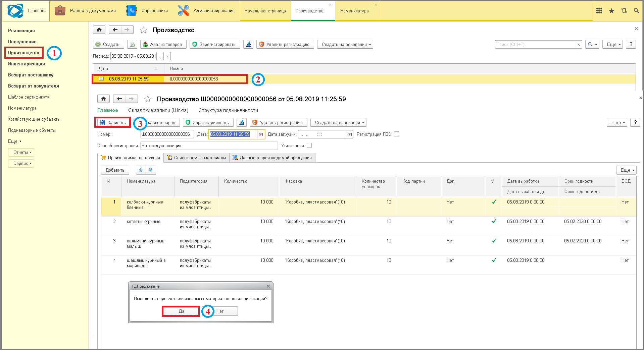Expand the Отчеты menu in sidebar
The height and width of the screenshot is (350, 644).
[x=21, y=152]
